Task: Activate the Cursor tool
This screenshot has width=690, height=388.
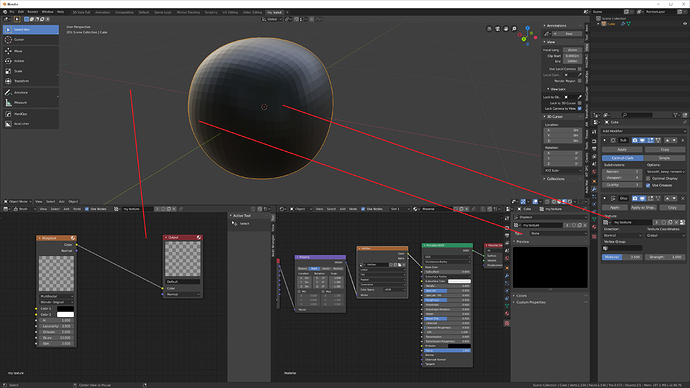Action: [x=31, y=40]
